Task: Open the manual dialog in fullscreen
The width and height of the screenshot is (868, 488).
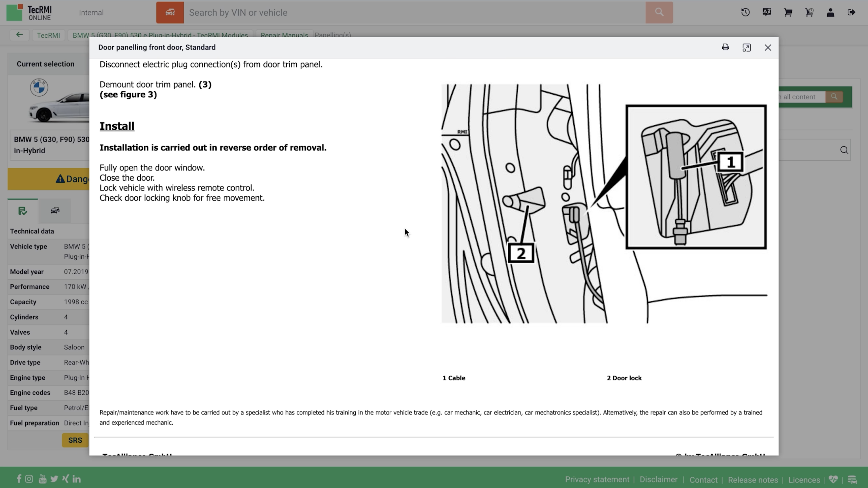Action: (x=746, y=47)
